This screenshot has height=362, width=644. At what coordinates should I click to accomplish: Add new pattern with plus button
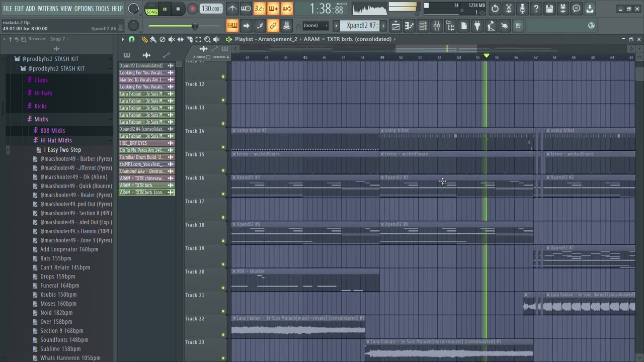tap(383, 26)
